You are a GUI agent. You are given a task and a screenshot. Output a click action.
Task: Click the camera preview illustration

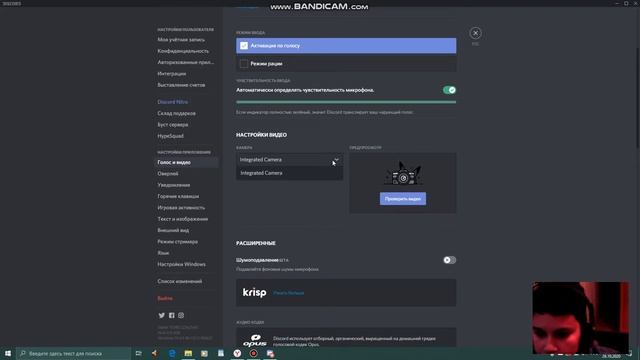[x=402, y=173]
